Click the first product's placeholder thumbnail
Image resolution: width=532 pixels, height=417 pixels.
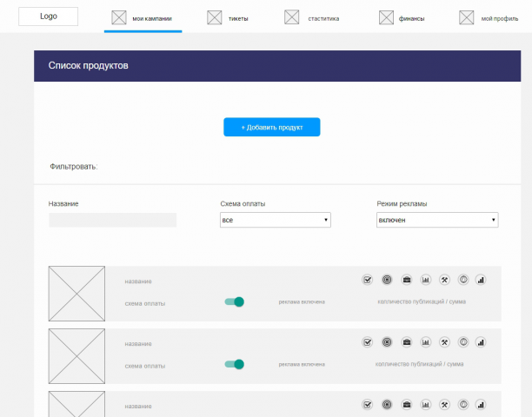tap(76, 294)
